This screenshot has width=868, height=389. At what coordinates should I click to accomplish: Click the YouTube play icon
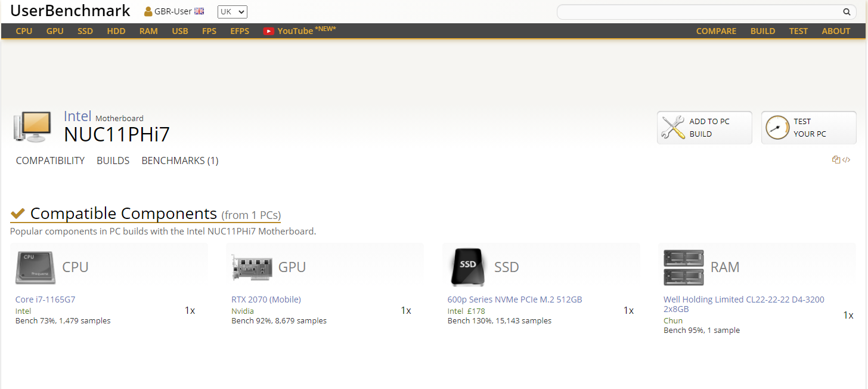coord(269,31)
